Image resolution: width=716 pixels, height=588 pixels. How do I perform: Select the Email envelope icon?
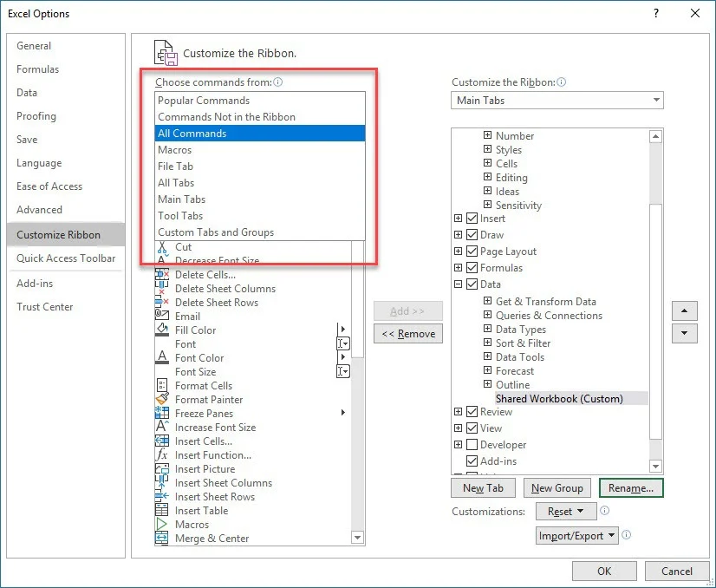pyautogui.click(x=162, y=317)
